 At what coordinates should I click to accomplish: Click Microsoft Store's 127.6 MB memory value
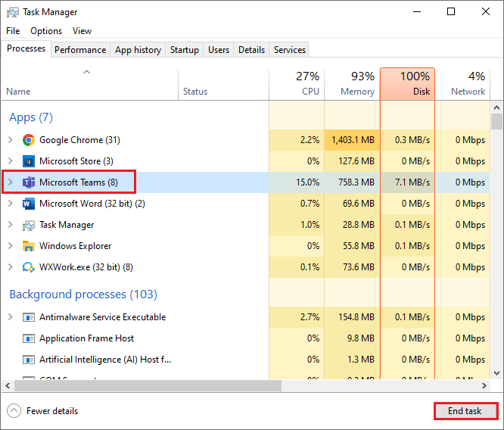[356, 161]
